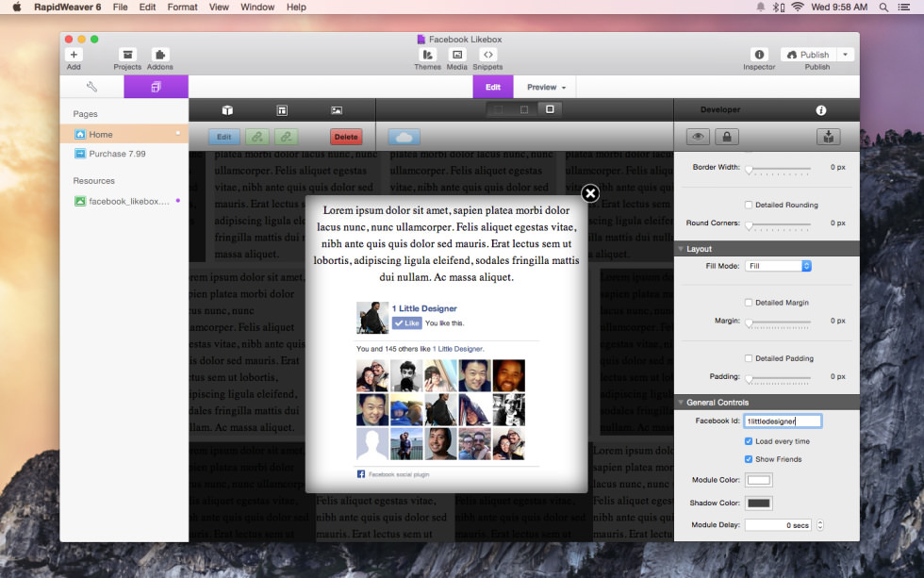The width and height of the screenshot is (924, 578).
Task: Click the blue Edit stack button
Action: coord(224,137)
